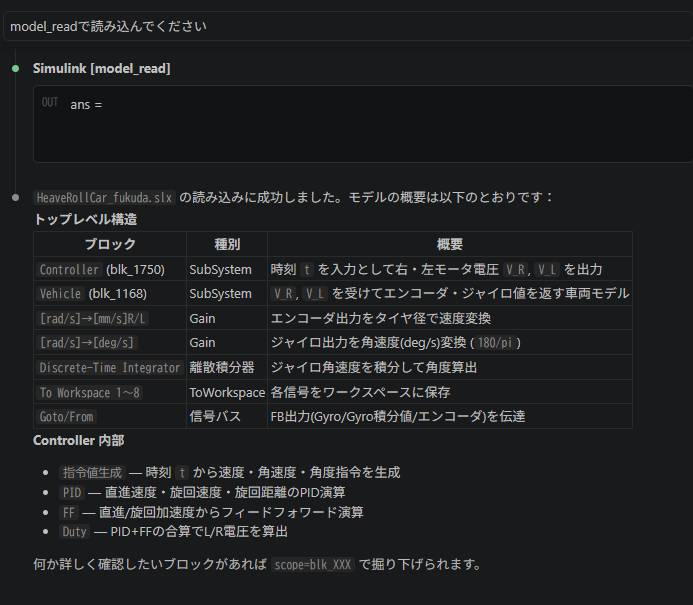Click Gain in the [rad/s]→[deg/s] row
693x605 pixels.
click(202, 342)
